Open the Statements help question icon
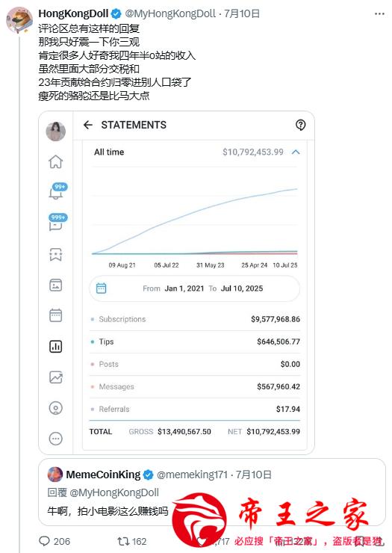This screenshot has height=553, width=392. (x=300, y=125)
